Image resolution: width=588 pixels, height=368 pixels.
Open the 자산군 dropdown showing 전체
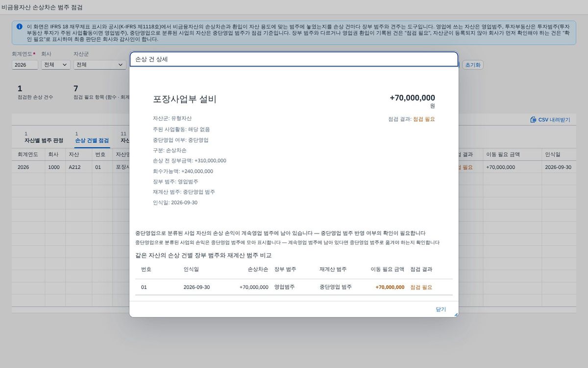(100, 65)
